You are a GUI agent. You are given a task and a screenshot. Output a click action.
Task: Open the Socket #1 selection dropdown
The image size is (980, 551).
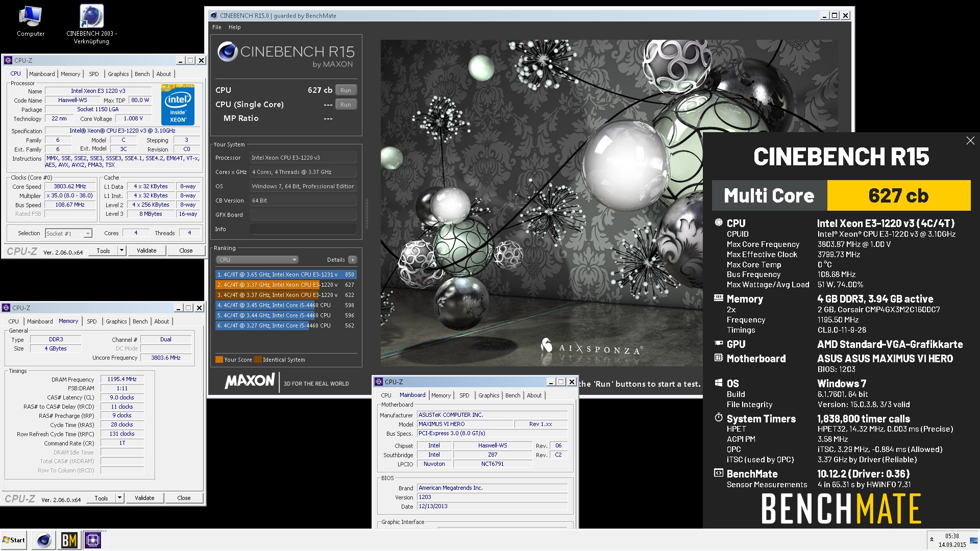pos(68,234)
